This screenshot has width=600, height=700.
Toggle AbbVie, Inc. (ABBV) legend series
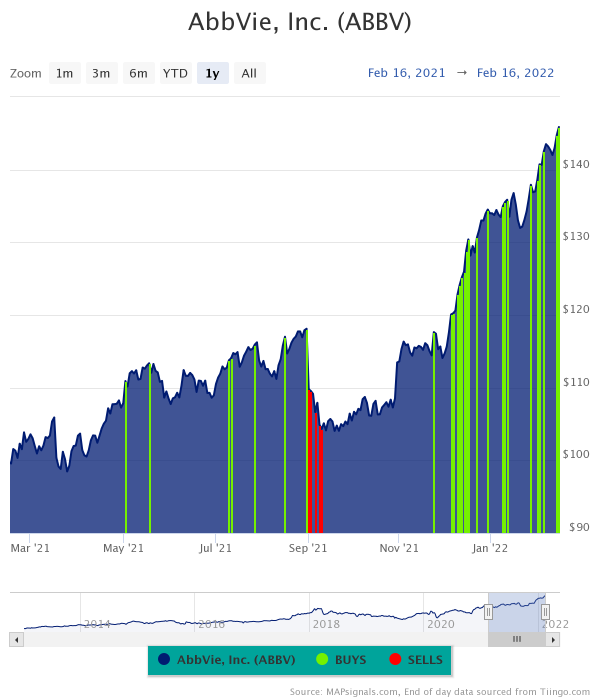click(227, 660)
